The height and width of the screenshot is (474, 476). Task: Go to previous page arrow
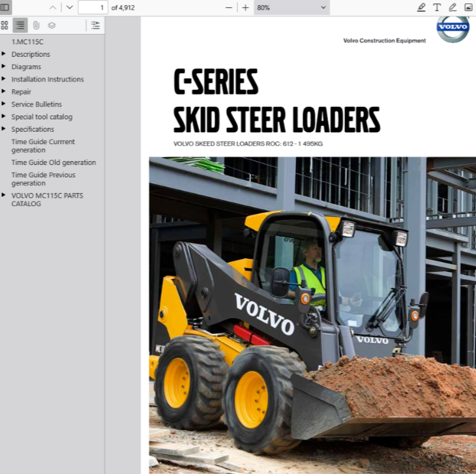coord(53,8)
